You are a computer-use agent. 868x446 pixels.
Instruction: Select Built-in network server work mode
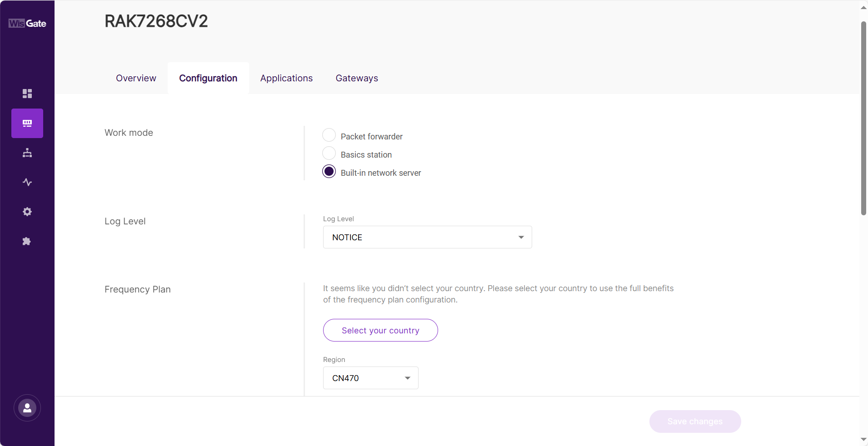click(x=329, y=172)
